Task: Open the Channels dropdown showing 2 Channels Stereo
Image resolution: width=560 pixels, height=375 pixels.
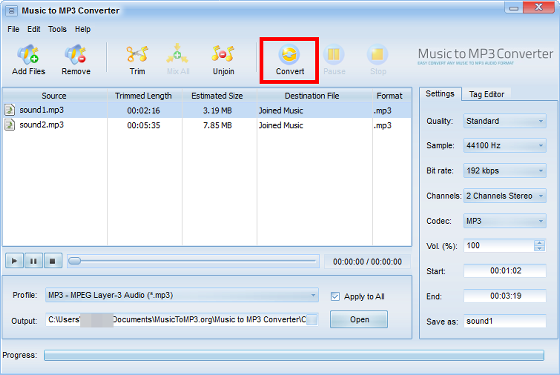Action: [x=505, y=196]
